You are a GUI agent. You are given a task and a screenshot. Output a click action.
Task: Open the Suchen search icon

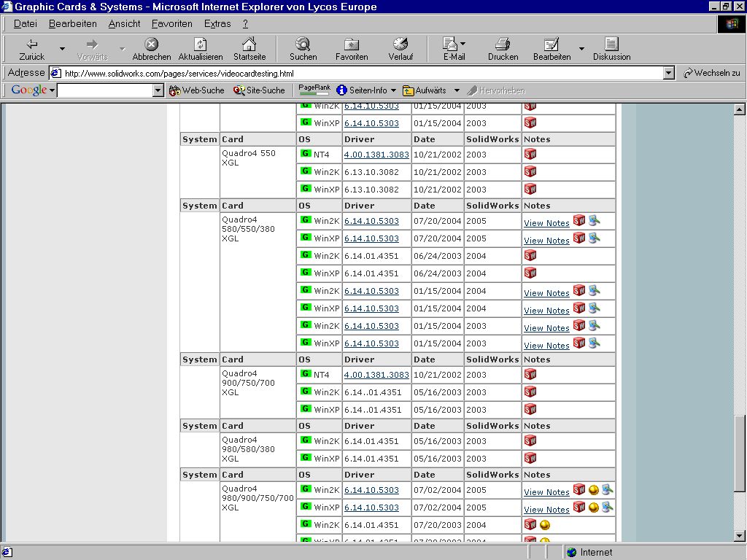point(303,44)
